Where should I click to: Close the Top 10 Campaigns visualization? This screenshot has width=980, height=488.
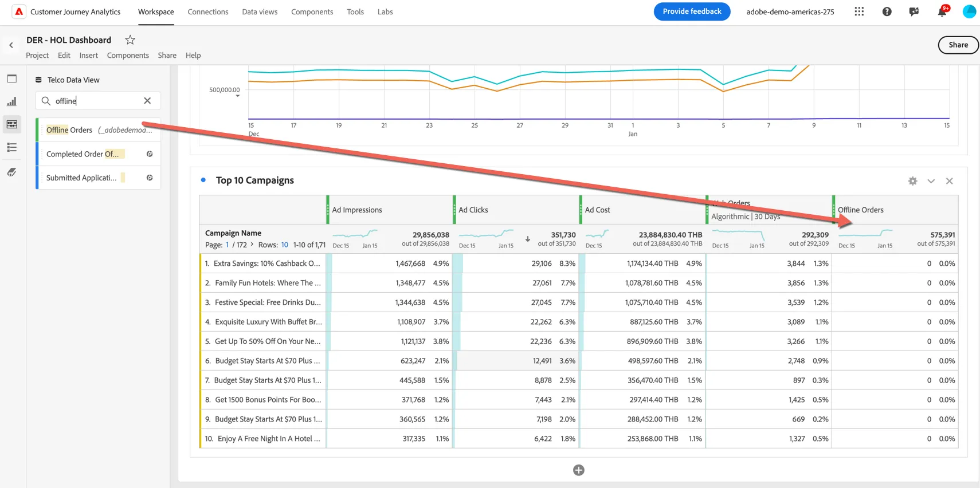pos(950,181)
